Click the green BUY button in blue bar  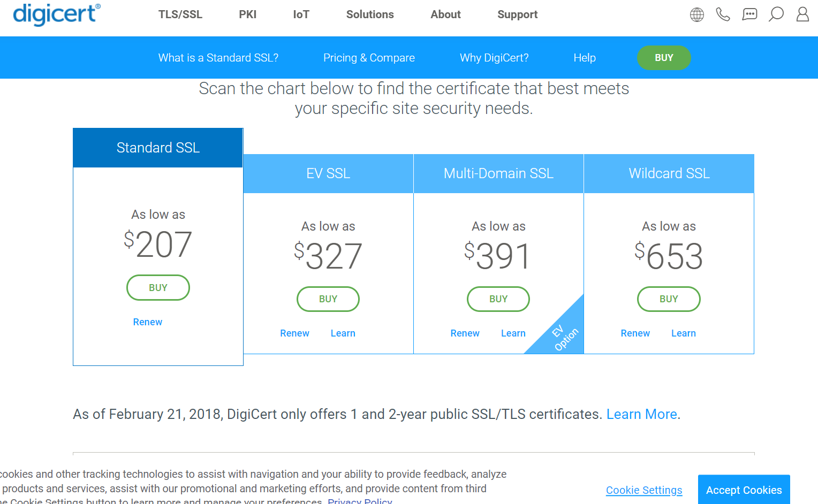(x=664, y=58)
